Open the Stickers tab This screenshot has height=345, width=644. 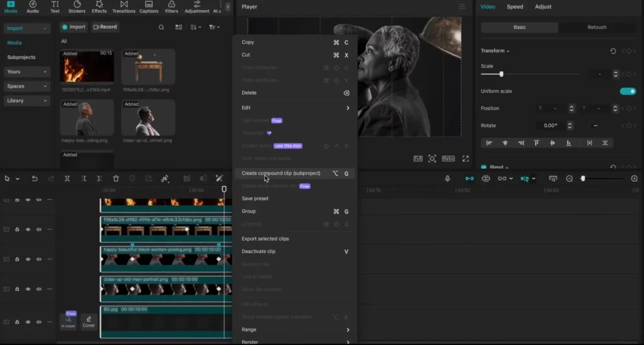pos(77,7)
